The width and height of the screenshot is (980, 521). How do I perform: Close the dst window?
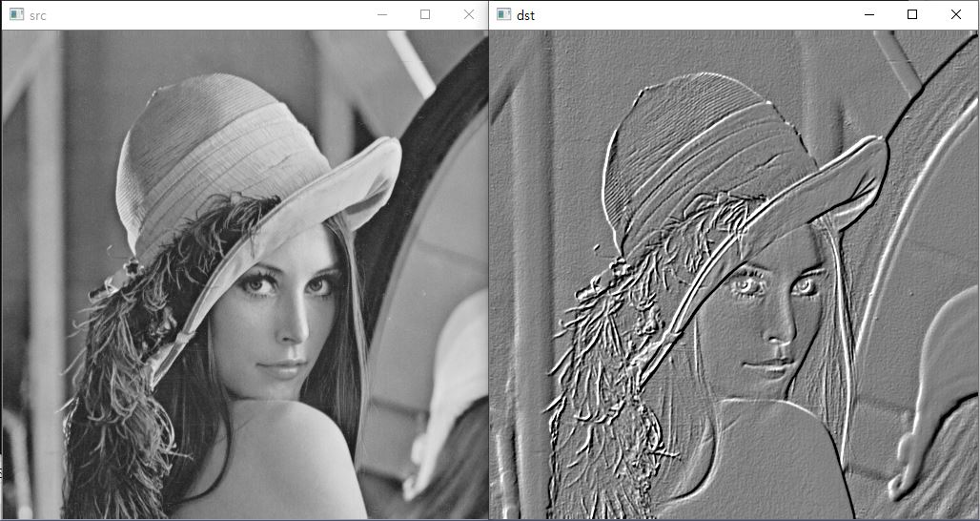point(955,14)
